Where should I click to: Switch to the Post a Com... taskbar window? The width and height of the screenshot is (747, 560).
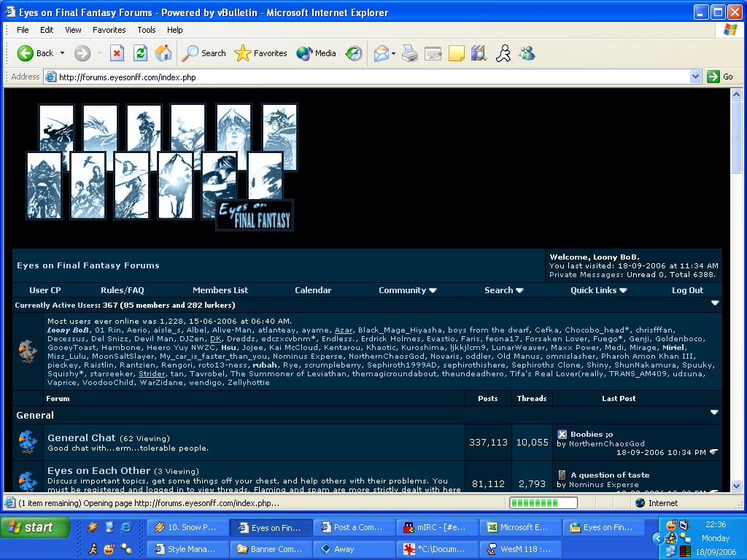pos(354,527)
